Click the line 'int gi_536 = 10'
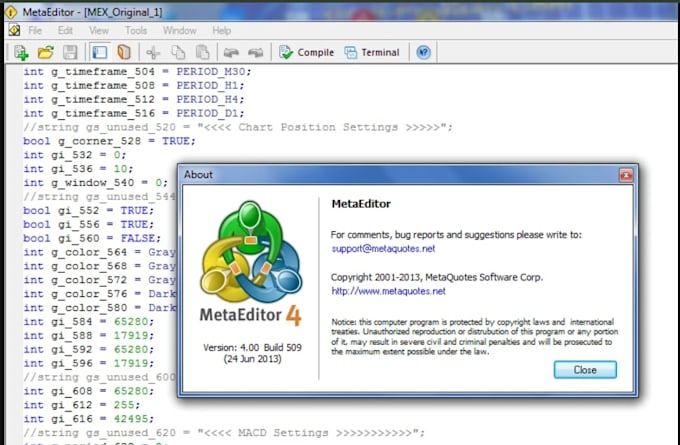 (x=78, y=169)
